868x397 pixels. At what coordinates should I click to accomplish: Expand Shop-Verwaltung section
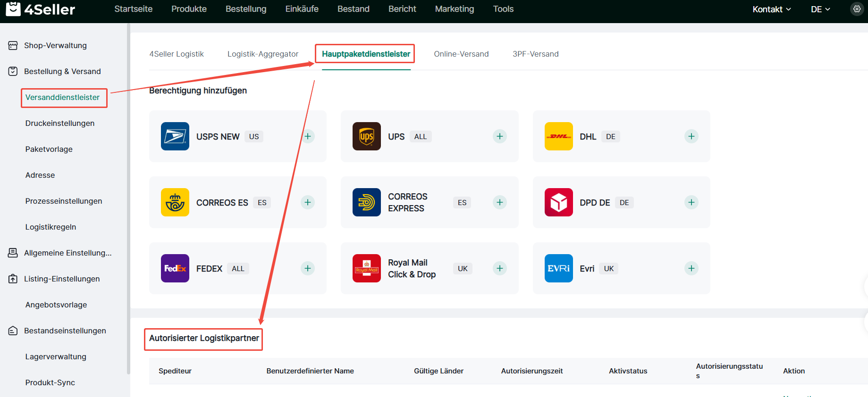coord(55,45)
